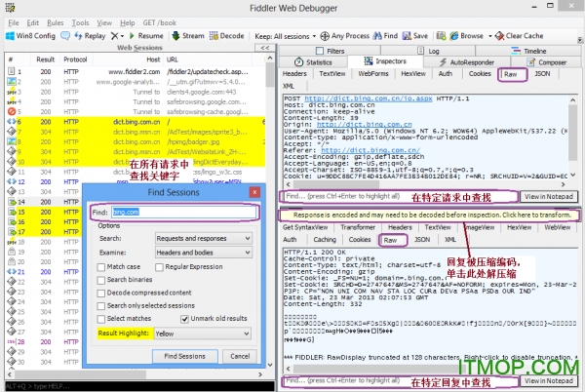Open the Remove X dropdown arrow
The image size is (585, 392).
pos(122,36)
